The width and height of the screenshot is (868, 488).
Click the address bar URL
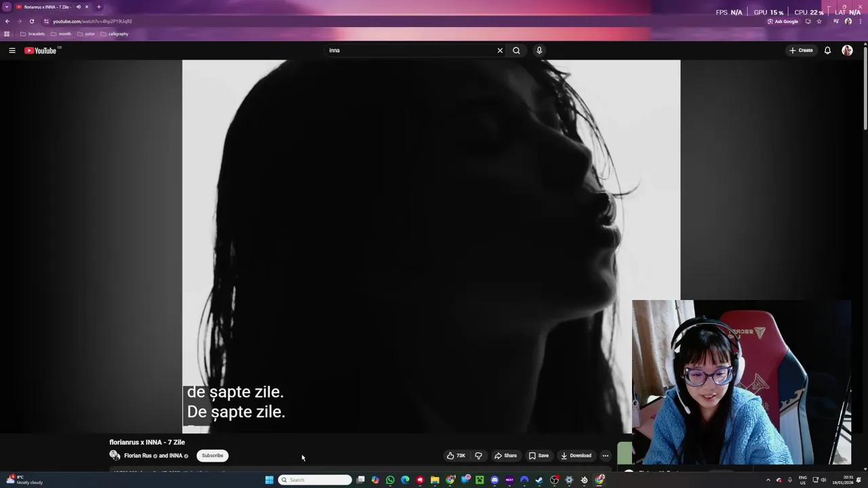93,21
